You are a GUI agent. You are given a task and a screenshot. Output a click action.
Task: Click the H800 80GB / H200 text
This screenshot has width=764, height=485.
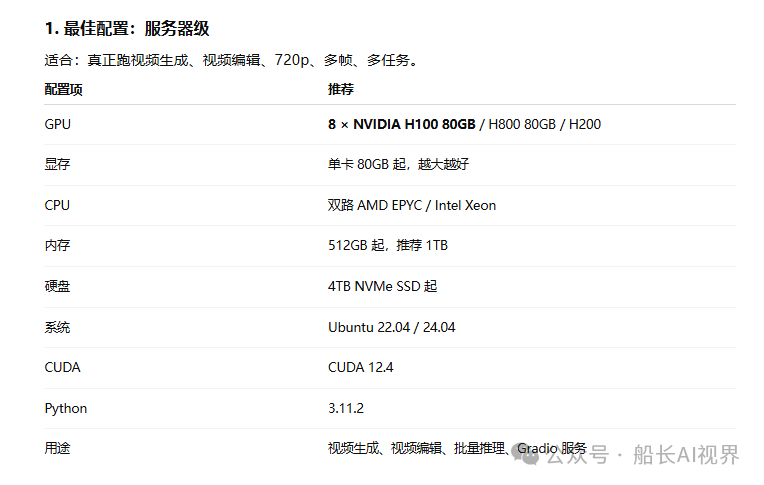tap(545, 124)
